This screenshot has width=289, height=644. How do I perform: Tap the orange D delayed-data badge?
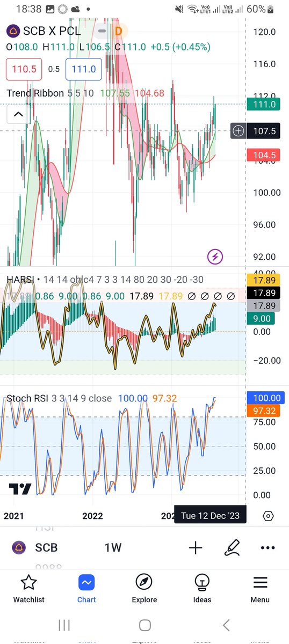(x=118, y=31)
